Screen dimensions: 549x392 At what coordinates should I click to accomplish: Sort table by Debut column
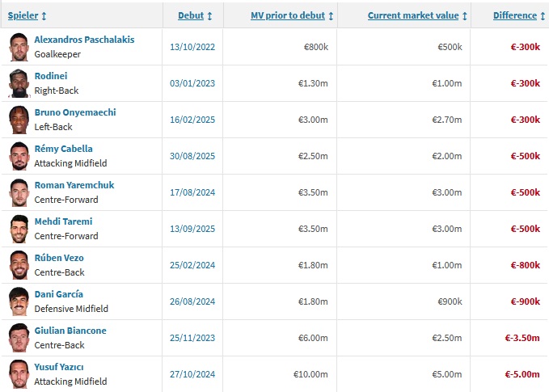pos(195,15)
